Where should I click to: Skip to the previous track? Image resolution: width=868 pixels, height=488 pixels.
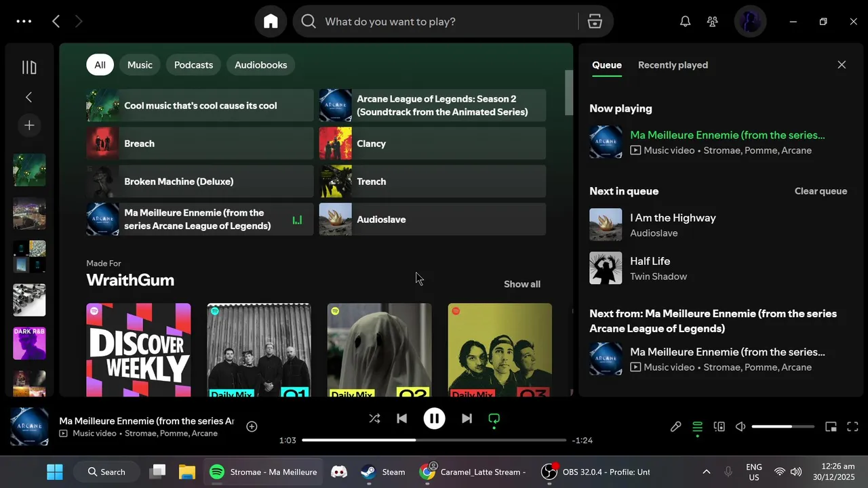401,419
